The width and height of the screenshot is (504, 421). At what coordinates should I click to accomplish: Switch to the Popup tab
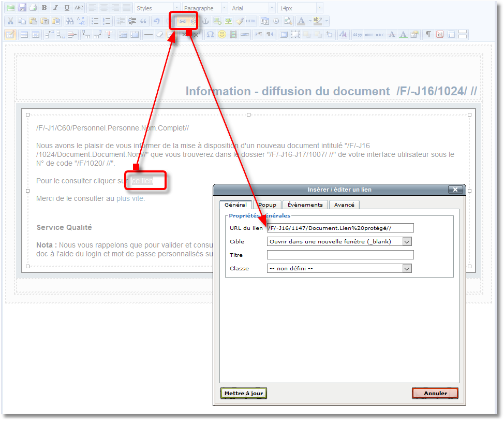coord(267,205)
